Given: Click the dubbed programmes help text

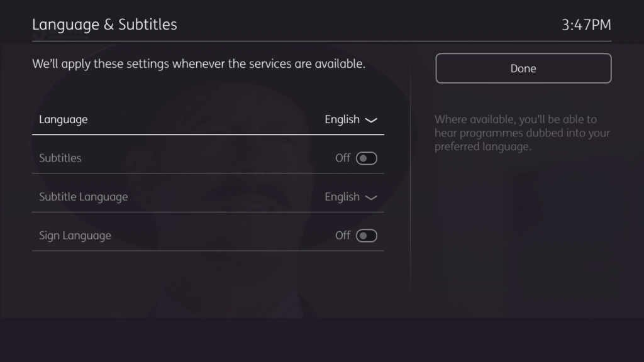Looking at the screenshot, I should click(x=522, y=133).
